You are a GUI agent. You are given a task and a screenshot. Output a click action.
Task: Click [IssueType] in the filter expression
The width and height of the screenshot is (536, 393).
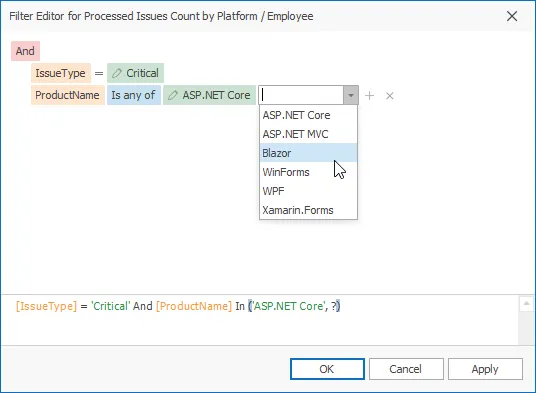(x=46, y=306)
